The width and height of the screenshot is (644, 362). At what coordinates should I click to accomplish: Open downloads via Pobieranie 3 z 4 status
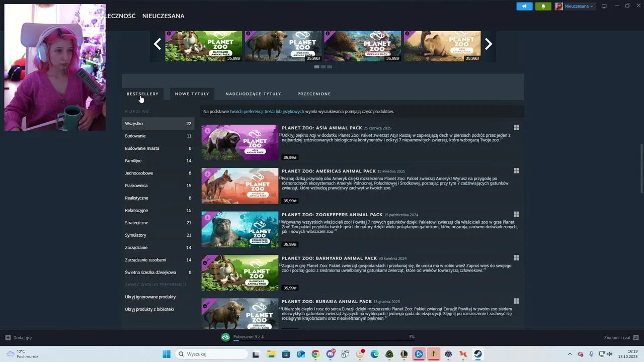point(249,337)
